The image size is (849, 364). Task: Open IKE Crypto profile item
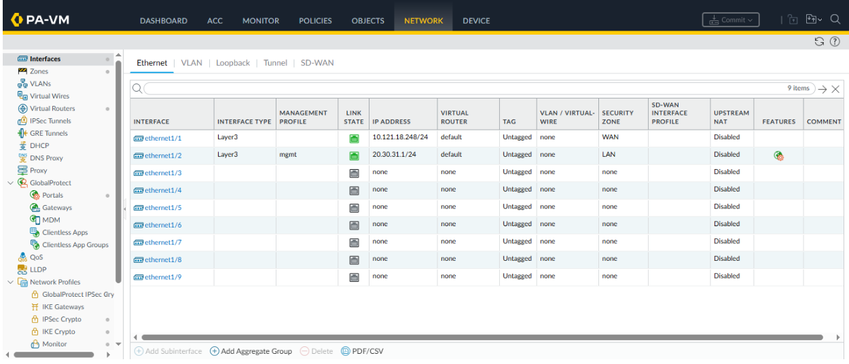point(58,332)
